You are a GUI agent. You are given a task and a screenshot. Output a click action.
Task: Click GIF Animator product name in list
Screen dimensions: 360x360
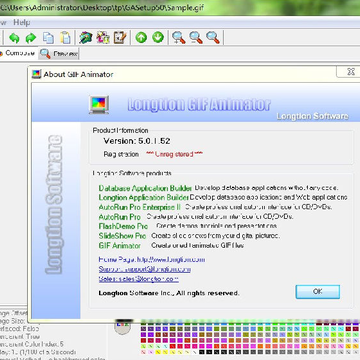pos(120,246)
